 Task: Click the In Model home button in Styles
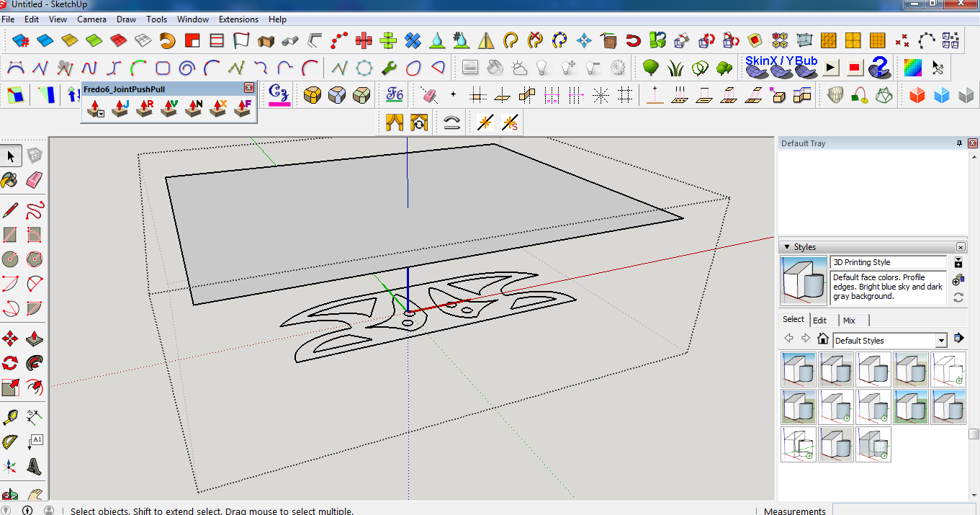[822, 338]
